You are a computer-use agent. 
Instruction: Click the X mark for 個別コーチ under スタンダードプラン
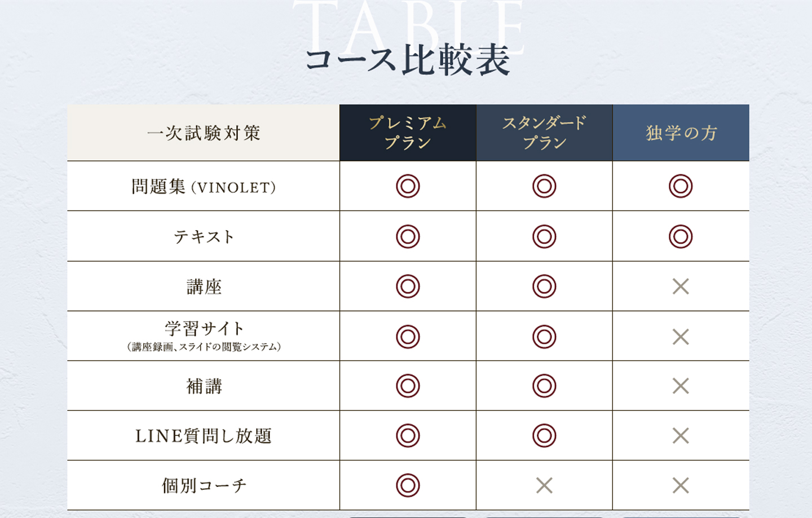[x=544, y=485]
